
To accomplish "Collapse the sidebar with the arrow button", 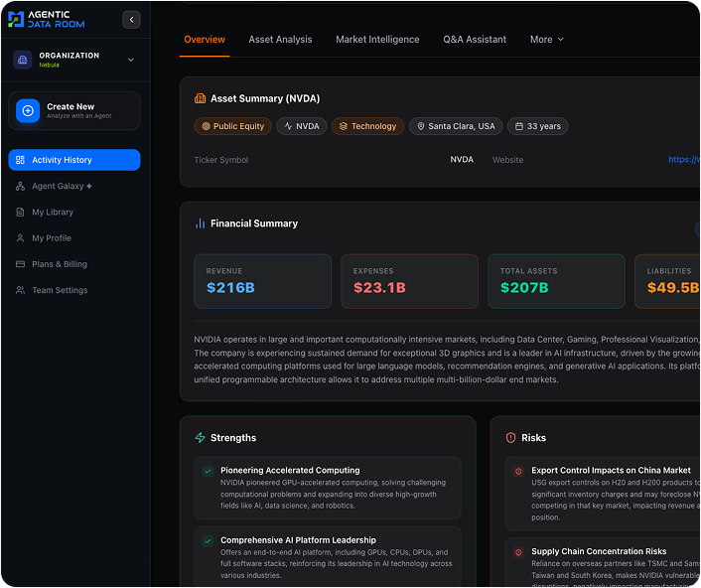I will click(x=131, y=20).
